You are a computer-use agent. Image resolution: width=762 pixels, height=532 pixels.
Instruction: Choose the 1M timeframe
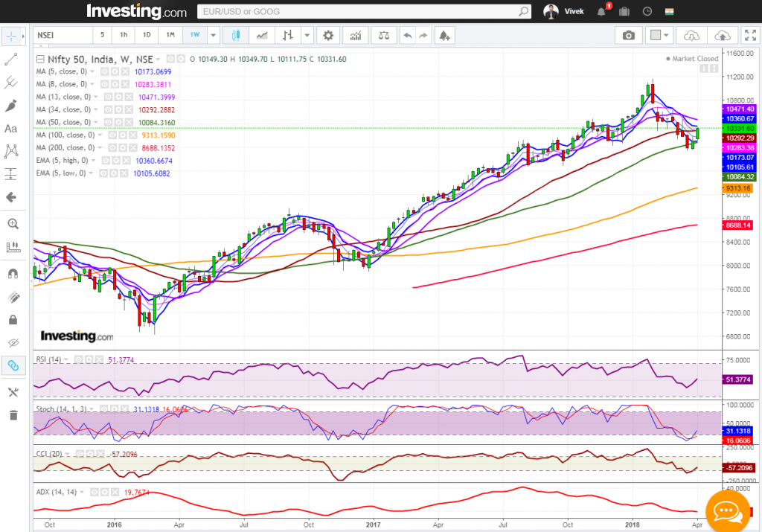pyautogui.click(x=170, y=35)
